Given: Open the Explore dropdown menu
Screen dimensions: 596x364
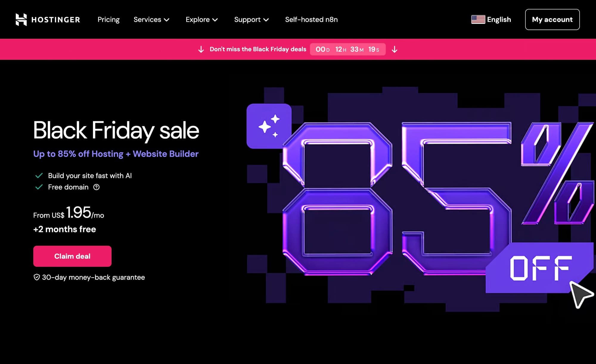Looking at the screenshot, I should (201, 20).
